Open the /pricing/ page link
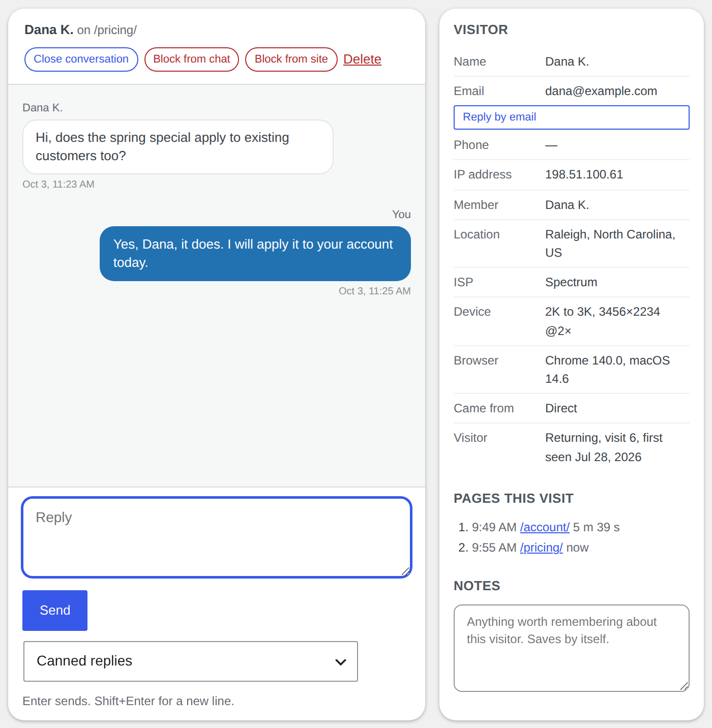The height and width of the screenshot is (728, 712). [541, 548]
